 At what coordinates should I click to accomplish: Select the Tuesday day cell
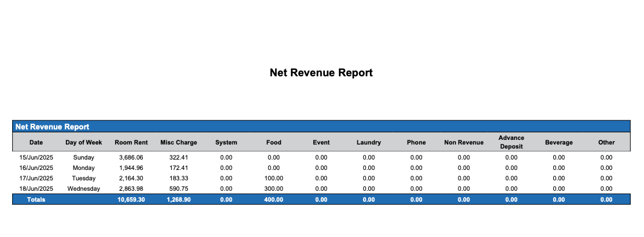click(x=84, y=178)
